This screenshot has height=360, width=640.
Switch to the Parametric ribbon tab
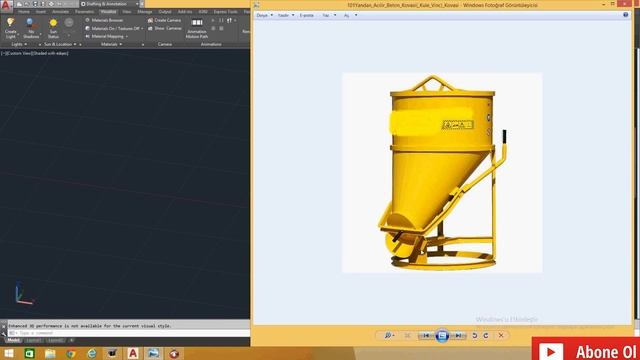pos(84,12)
